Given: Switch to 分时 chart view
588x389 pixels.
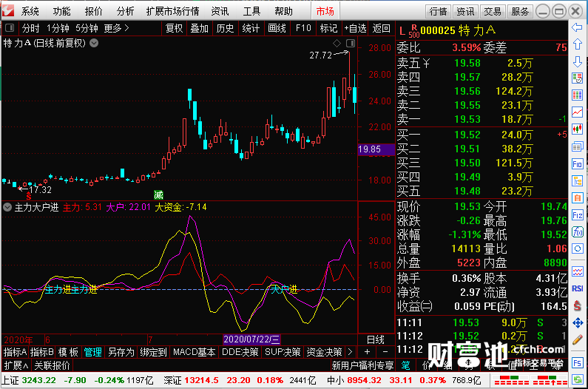Looking at the screenshot, I should click(x=30, y=28).
